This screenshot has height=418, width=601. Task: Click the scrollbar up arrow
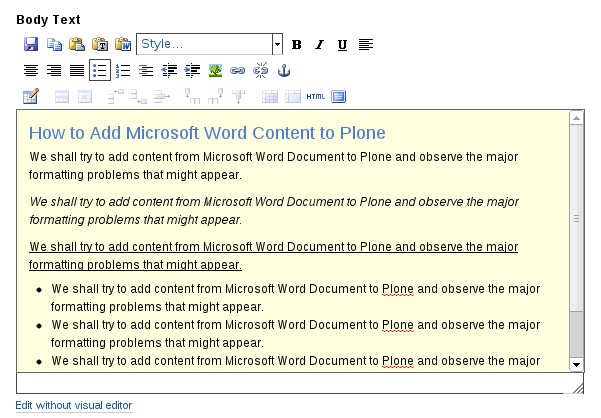[576, 118]
